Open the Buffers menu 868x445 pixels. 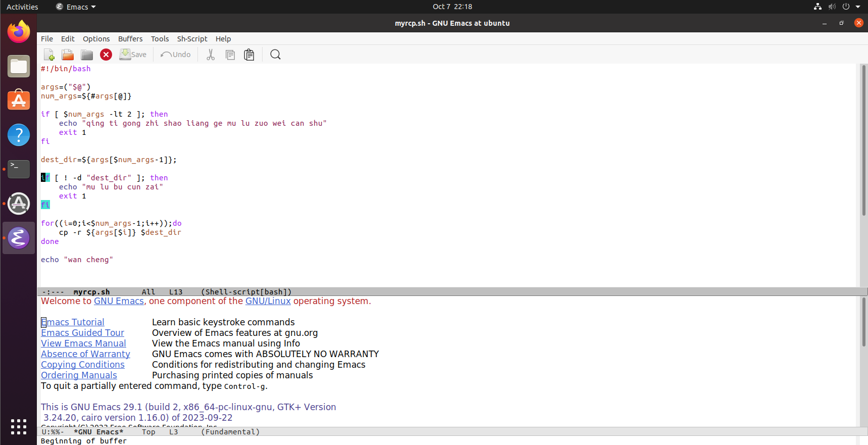[130, 39]
